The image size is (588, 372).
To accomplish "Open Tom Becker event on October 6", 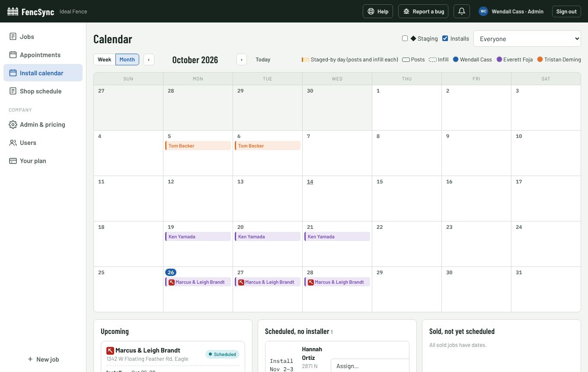I will 268,146.
